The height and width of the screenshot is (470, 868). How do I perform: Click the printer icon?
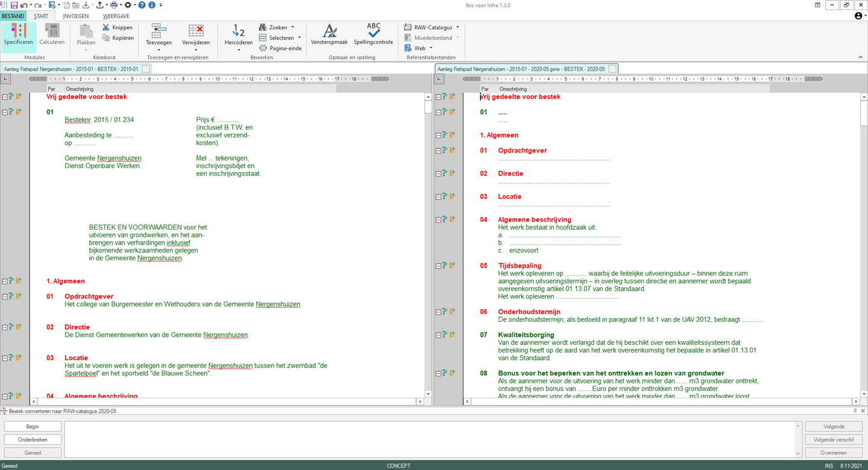[113, 5]
